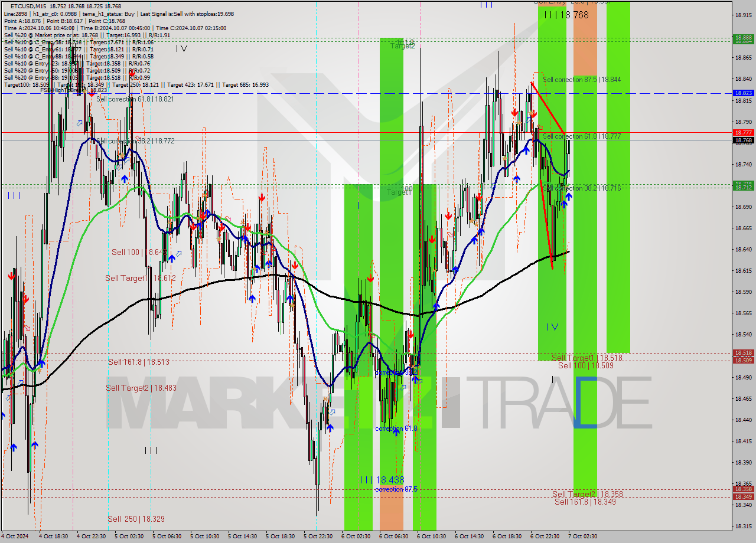Select the 18.415 price axis value

pos(743,441)
